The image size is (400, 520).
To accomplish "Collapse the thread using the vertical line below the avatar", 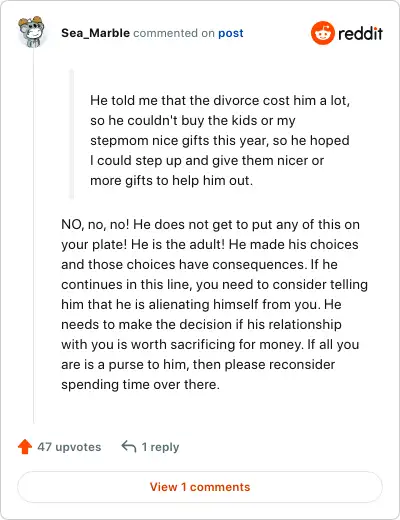I will [x=33, y=235].
